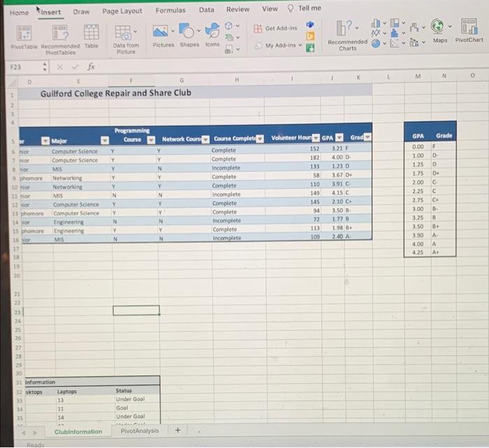Expand the Maps dropdown arrow
The image size is (489, 448).
point(450,27)
